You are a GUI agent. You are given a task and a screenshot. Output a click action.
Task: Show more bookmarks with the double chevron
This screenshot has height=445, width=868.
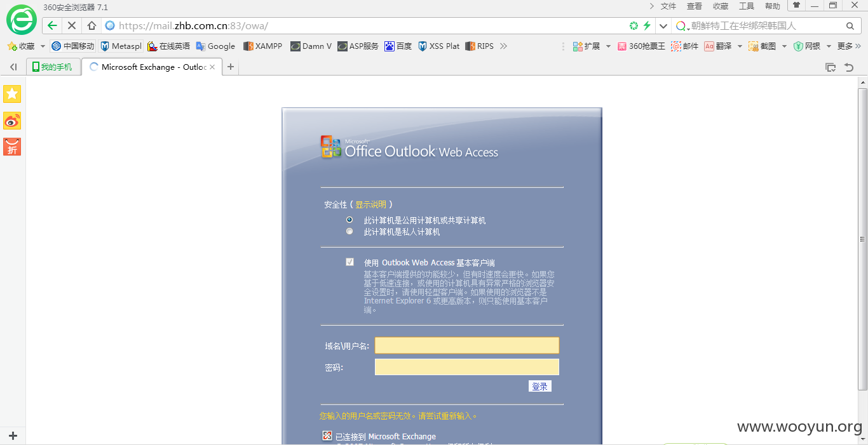pos(504,46)
